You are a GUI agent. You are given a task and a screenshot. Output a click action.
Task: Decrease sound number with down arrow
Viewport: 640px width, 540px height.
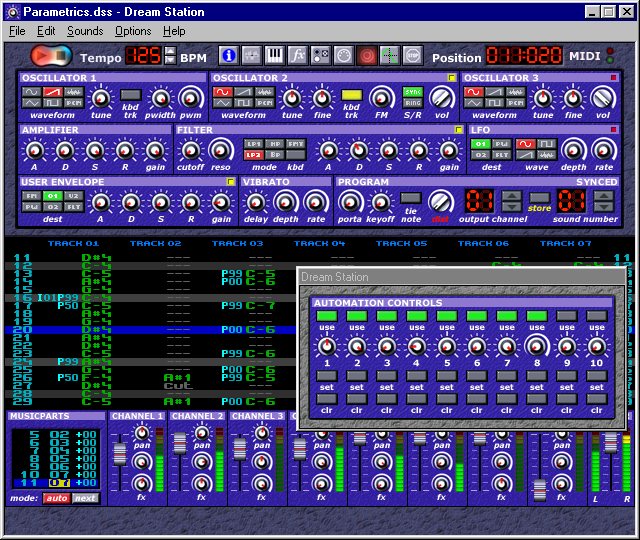pos(604,205)
